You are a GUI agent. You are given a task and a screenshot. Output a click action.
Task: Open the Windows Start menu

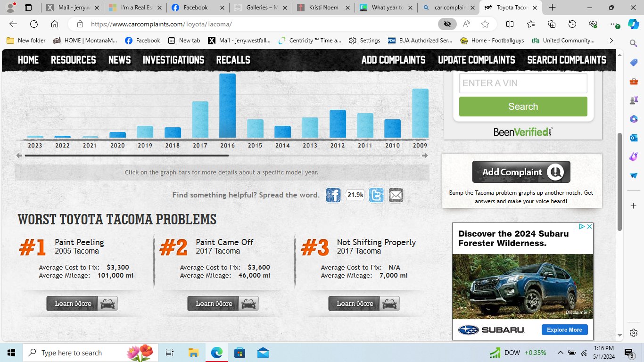(11, 353)
